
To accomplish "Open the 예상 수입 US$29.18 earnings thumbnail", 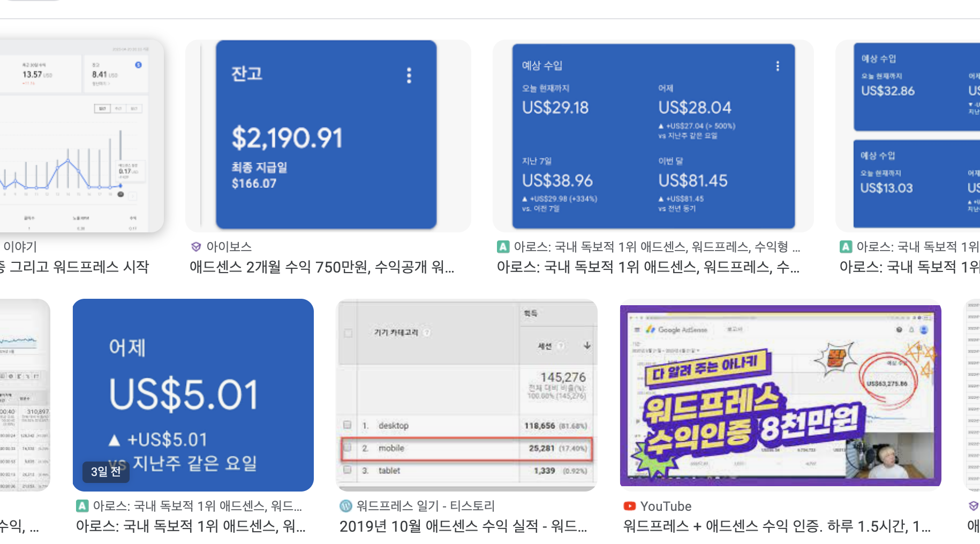I will point(653,135).
